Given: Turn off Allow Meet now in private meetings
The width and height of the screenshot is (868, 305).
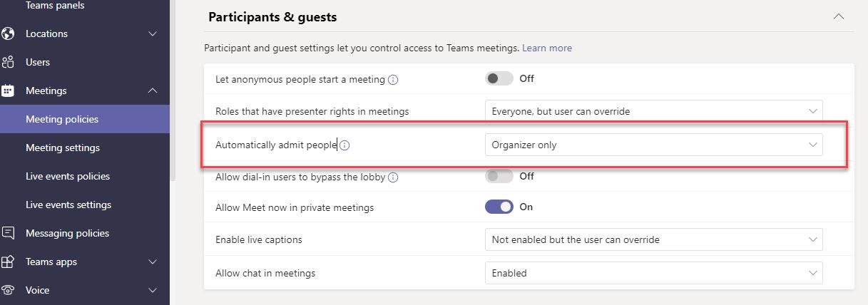Looking at the screenshot, I should pos(499,207).
